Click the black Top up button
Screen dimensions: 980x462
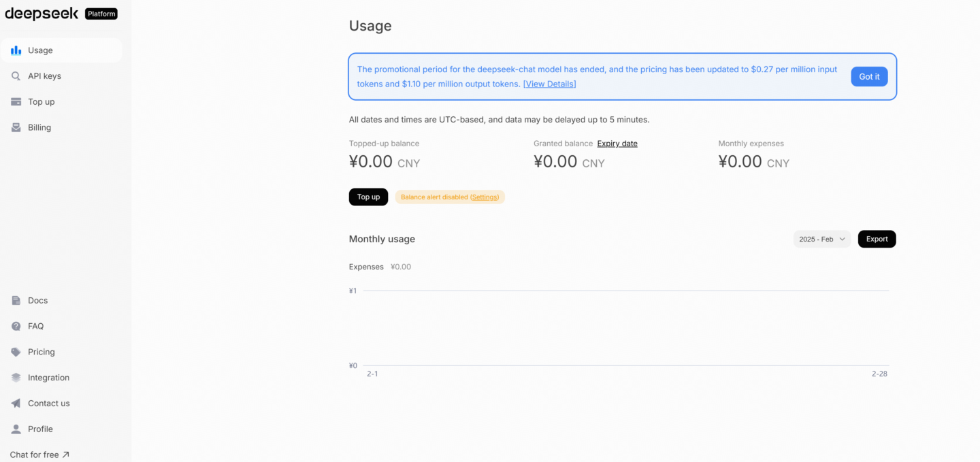click(368, 197)
